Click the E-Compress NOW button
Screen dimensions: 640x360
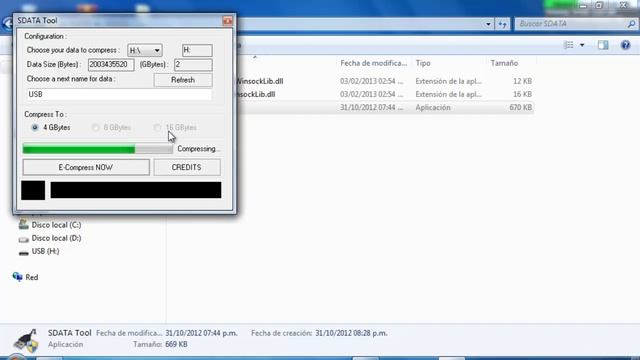[86, 167]
